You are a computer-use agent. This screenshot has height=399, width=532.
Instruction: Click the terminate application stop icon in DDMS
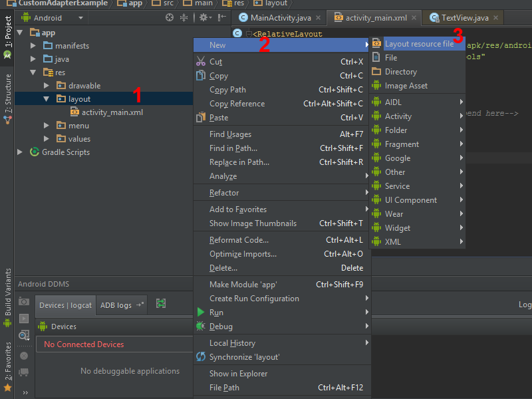(x=24, y=356)
